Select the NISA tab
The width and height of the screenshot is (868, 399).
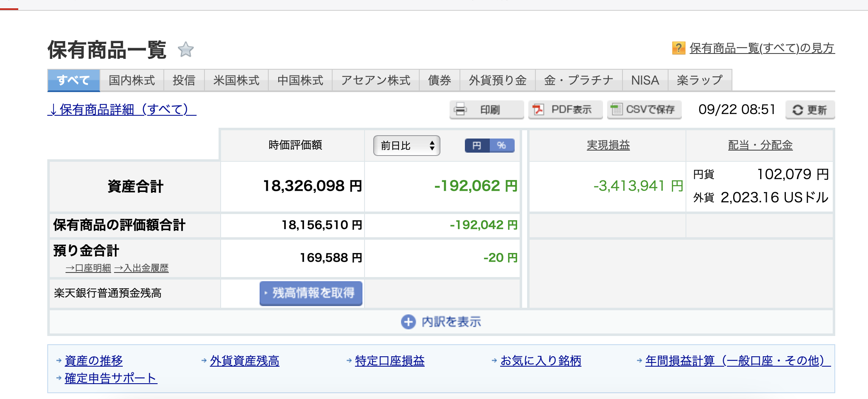tap(645, 80)
